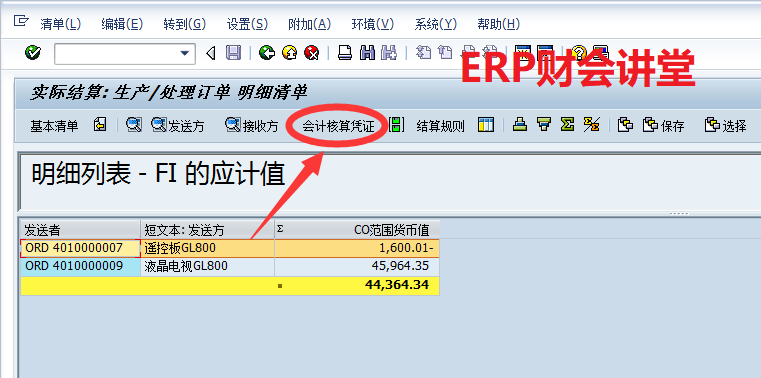Click the 发送方 detail button
Viewport: 761px width, 378px height.
178,126
